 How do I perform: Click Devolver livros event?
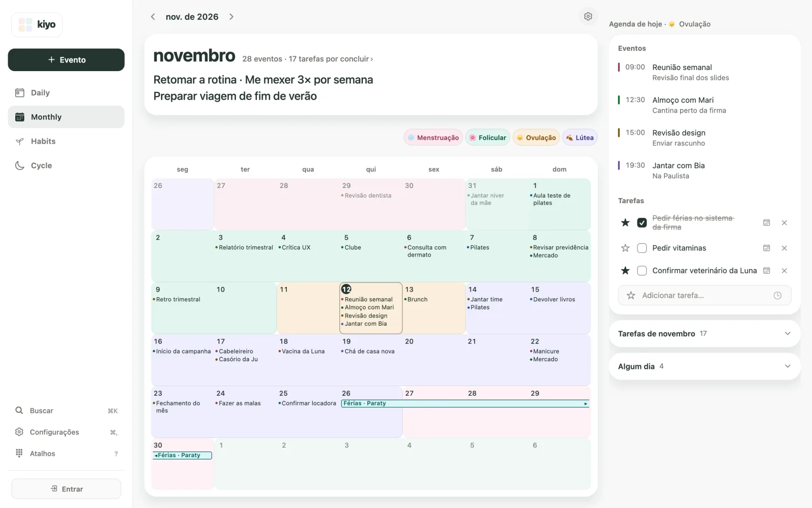coord(553,299)
